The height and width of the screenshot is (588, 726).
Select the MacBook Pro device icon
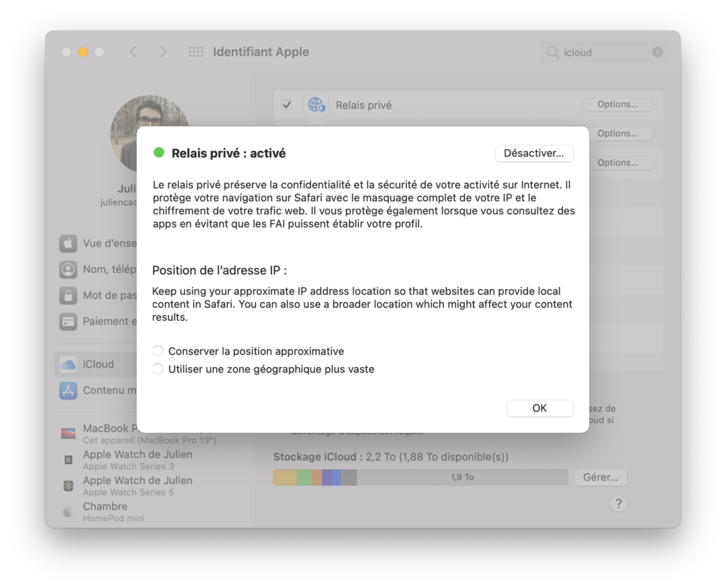[68, 434]
